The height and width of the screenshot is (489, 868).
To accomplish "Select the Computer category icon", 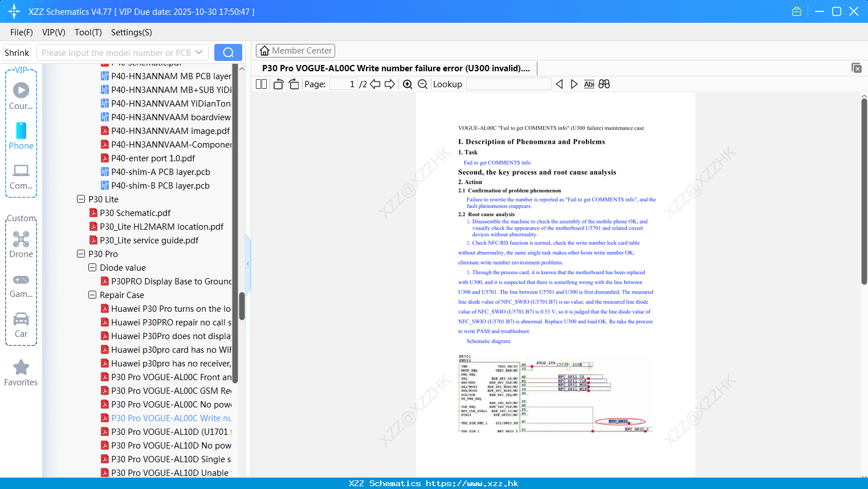I will coord(21,176).
